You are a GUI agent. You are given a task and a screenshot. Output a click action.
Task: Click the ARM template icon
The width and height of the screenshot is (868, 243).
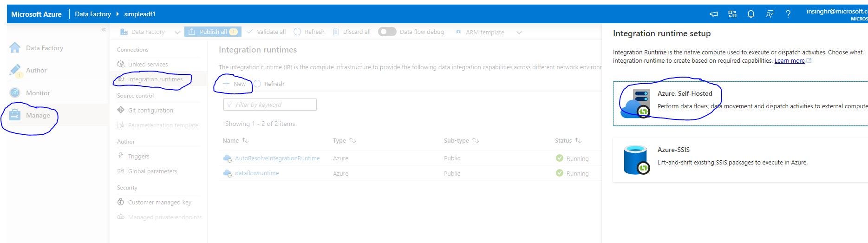point(458,32)
